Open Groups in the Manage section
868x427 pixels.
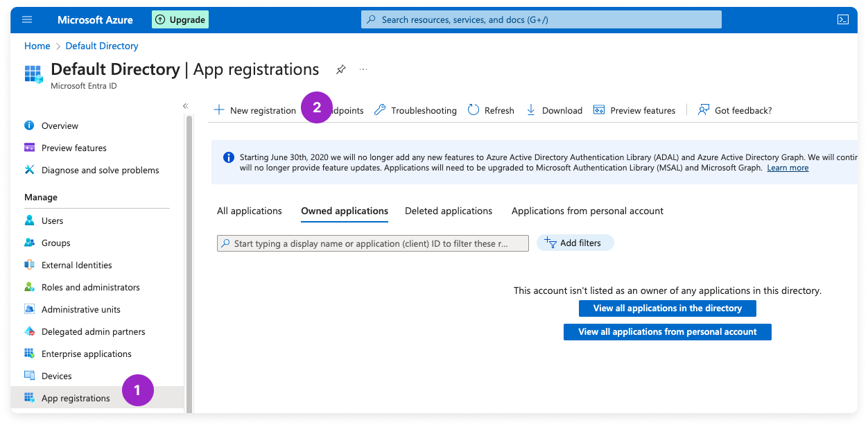coord(56,243)
